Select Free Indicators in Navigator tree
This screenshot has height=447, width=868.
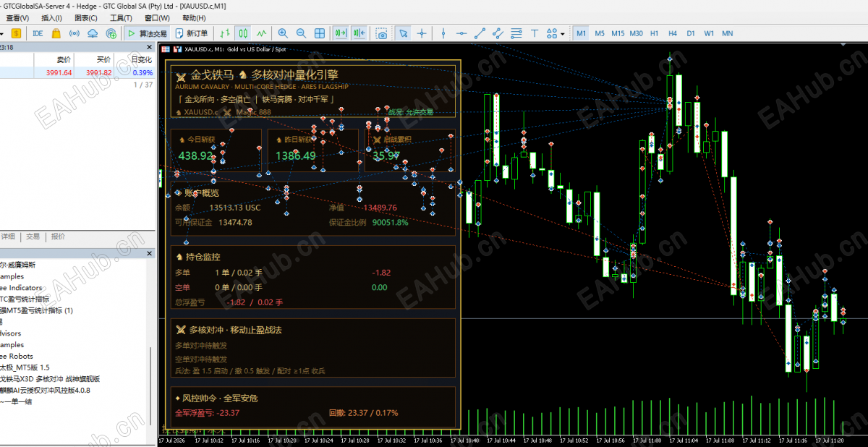tap(21, 288)
